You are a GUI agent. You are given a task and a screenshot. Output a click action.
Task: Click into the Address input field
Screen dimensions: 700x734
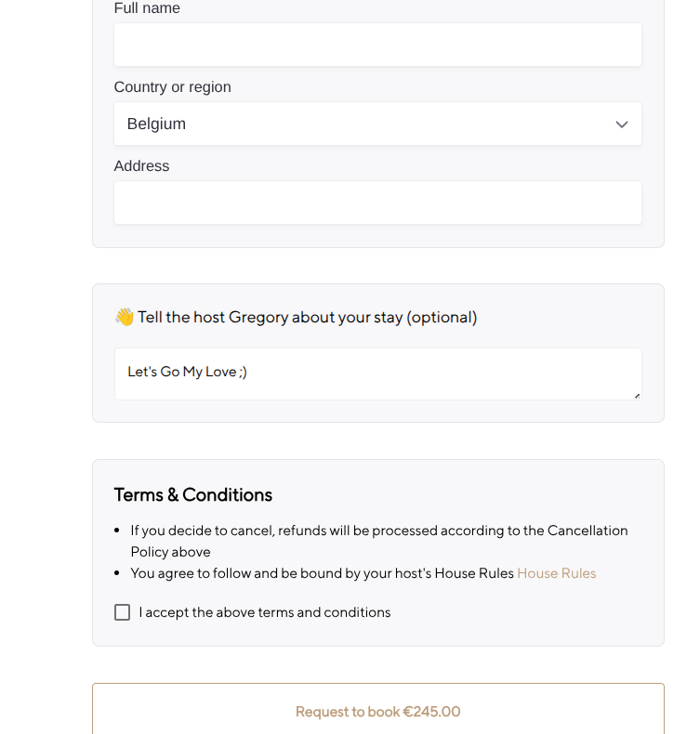[377, 203]
